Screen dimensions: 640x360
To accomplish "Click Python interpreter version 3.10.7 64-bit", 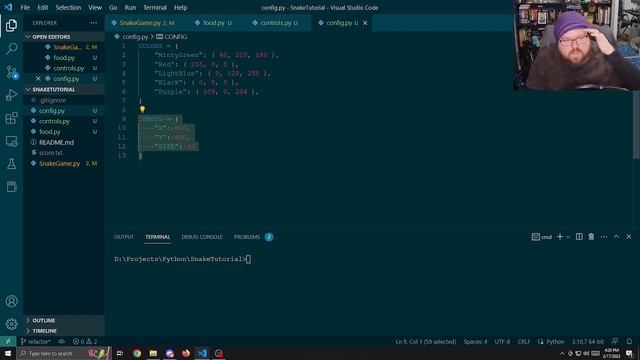I will pos(587,341).
